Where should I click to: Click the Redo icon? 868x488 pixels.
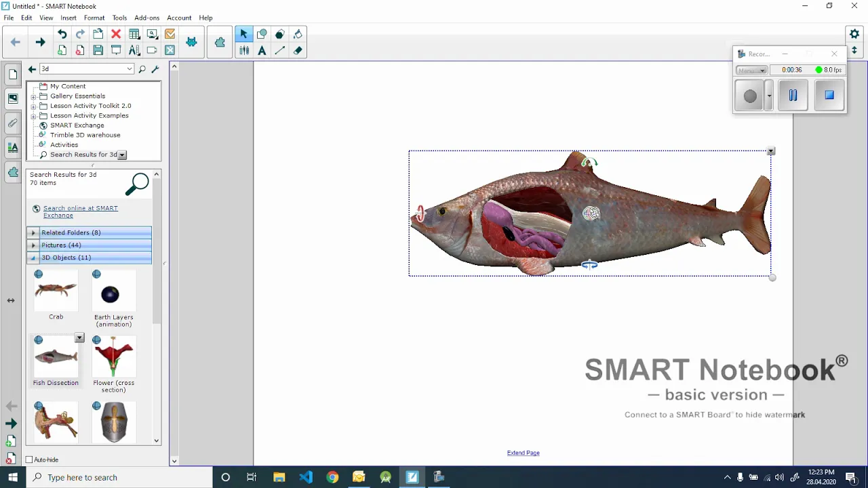pyautogui.click(x=80, y=34)
